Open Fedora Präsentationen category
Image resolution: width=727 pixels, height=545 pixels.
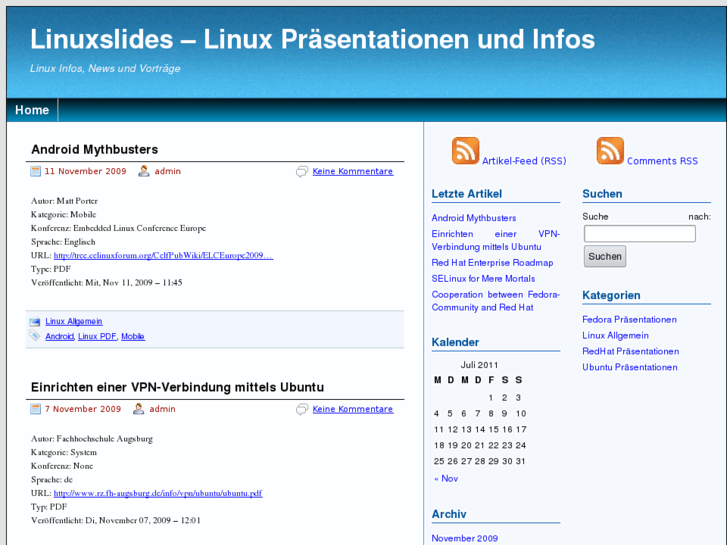[629, 320]
